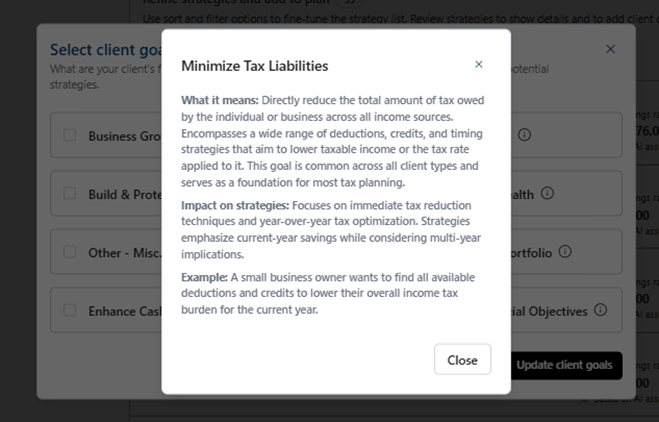The image size is (659, 422).
Task: Open info icon beside the Objectives goal
Action: point(600,311)
